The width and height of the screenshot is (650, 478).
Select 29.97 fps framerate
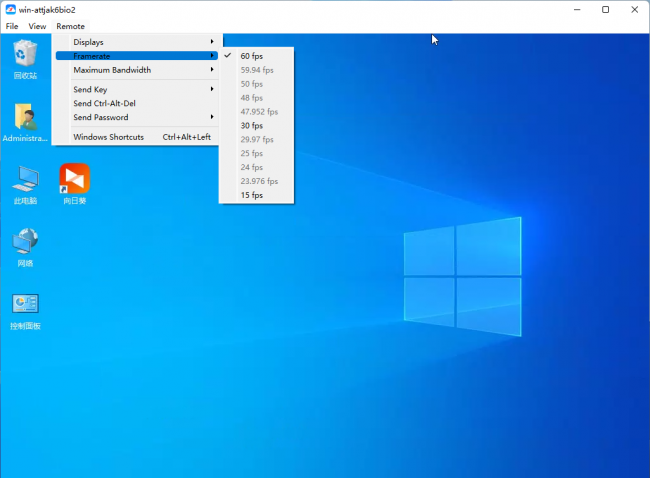pos(257,139)
